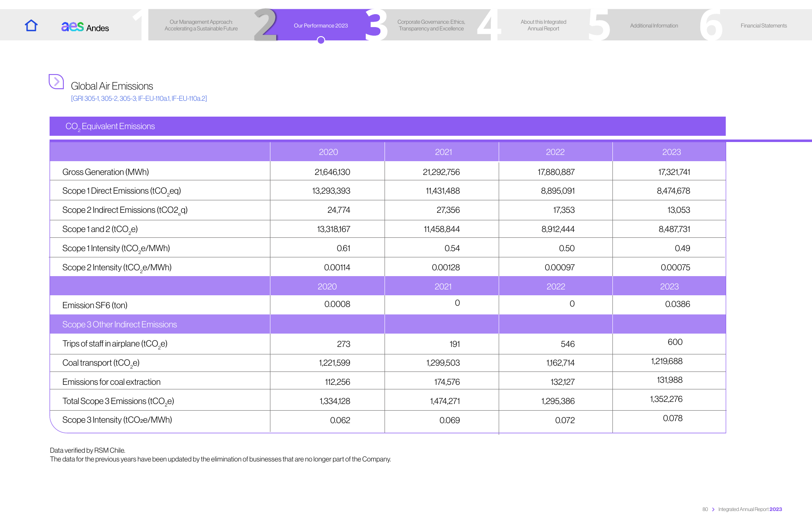The width and height of the screenshot is (812, 531).
Task: Click the GRI 305-1 reference link
Action: pyautogui.click(x=139, y=98)
